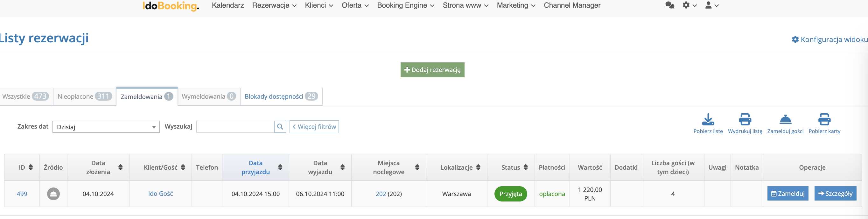The height and width of the screenshot is (219, 868).
Task: Open the Kalendarz menu item
Action: click(228, 5)
